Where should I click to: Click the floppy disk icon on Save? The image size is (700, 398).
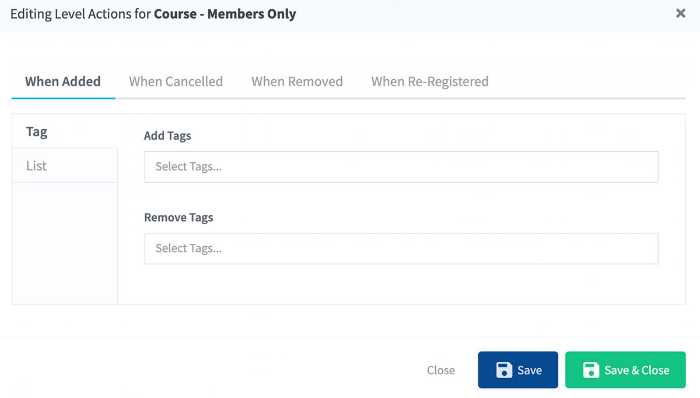tap(504, 370)
